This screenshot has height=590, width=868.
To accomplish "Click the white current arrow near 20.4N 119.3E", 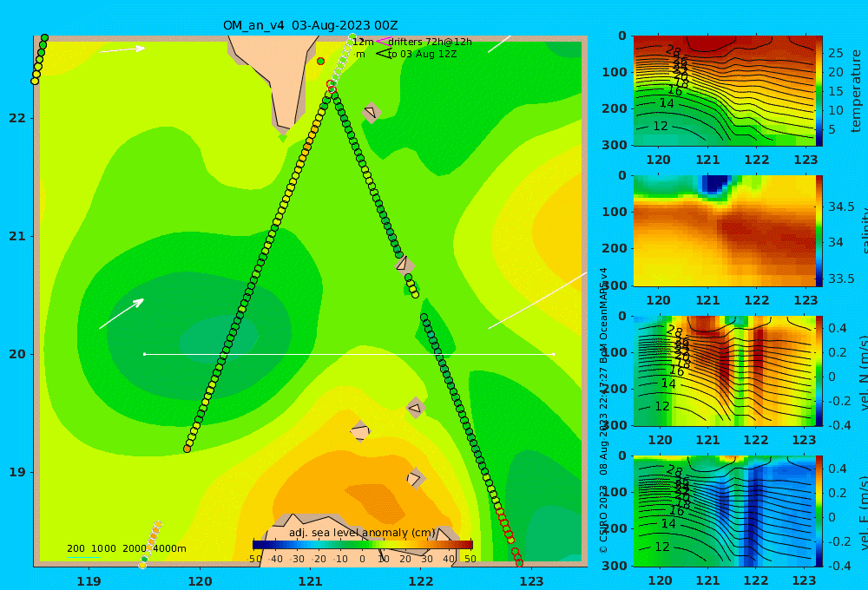I will (x=122, y=314).
